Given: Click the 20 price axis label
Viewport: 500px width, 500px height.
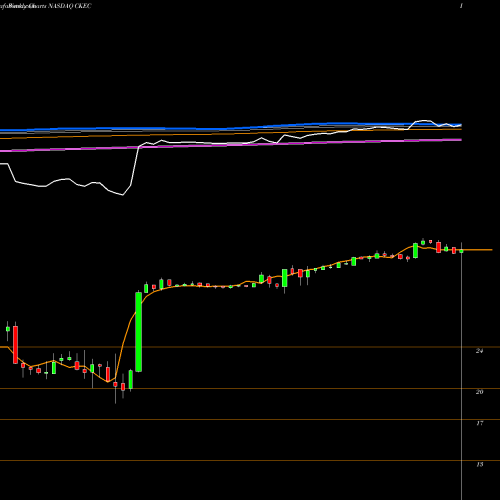Looking at the screenshot, I should click(x=479, y=392).
